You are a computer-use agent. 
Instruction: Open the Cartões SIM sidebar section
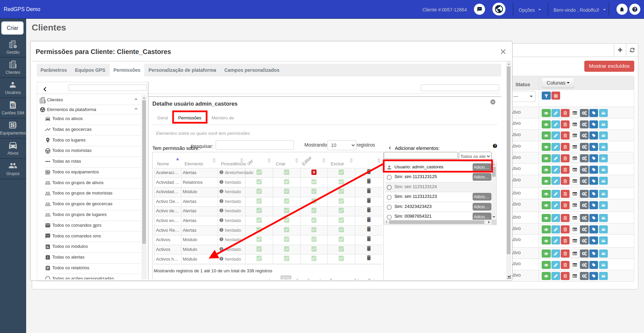coord(13,108)
